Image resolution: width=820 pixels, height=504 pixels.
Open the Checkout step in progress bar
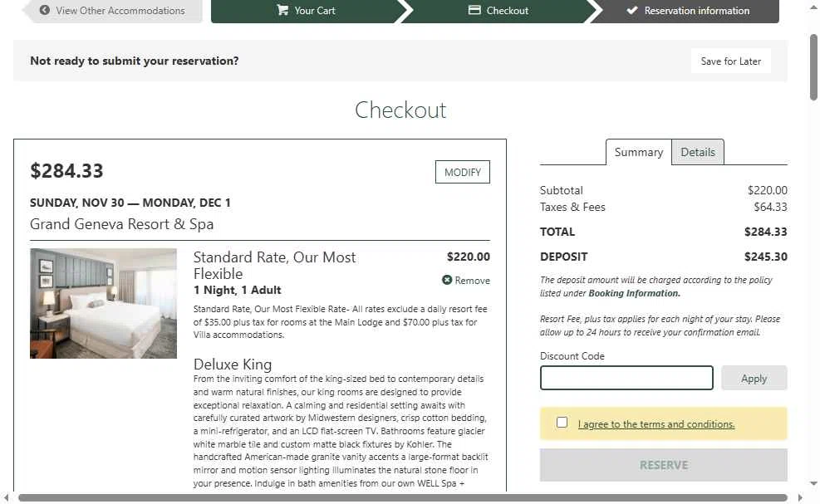(498, 11)
